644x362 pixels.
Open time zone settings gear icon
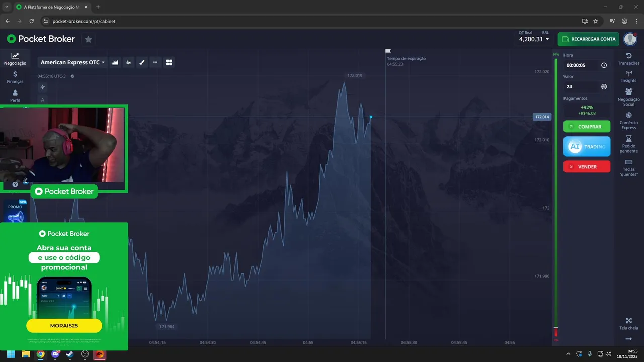point(72,76)
